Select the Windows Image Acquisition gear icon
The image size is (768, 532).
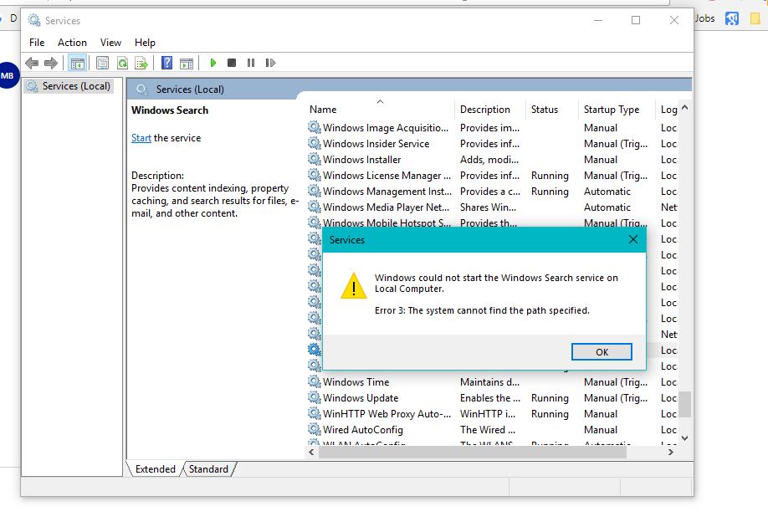[x=315, y=127]
